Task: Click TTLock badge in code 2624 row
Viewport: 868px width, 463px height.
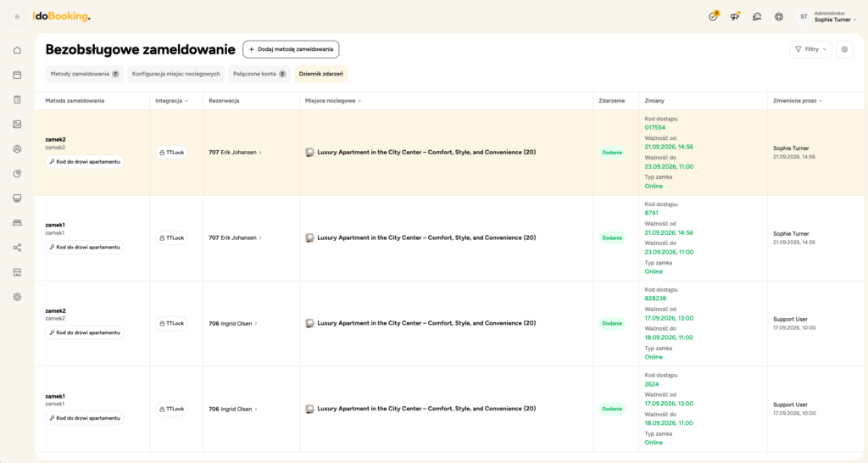Action: point(171,409)
